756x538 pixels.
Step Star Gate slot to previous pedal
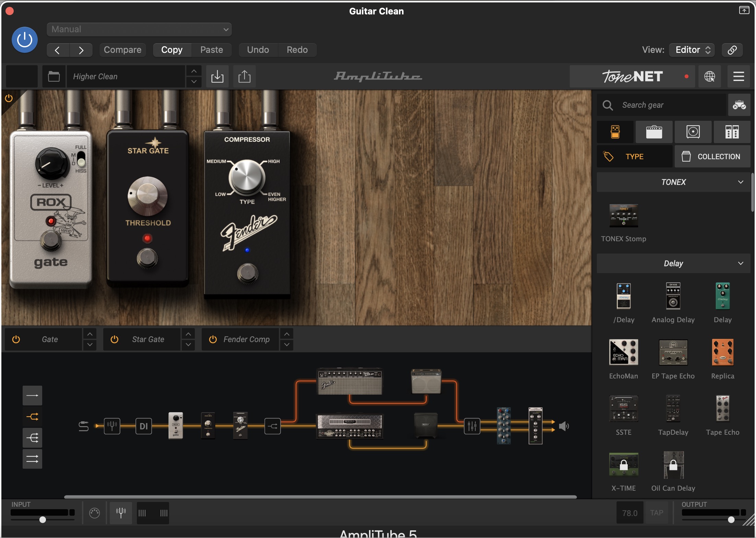[x=188, y=334]
